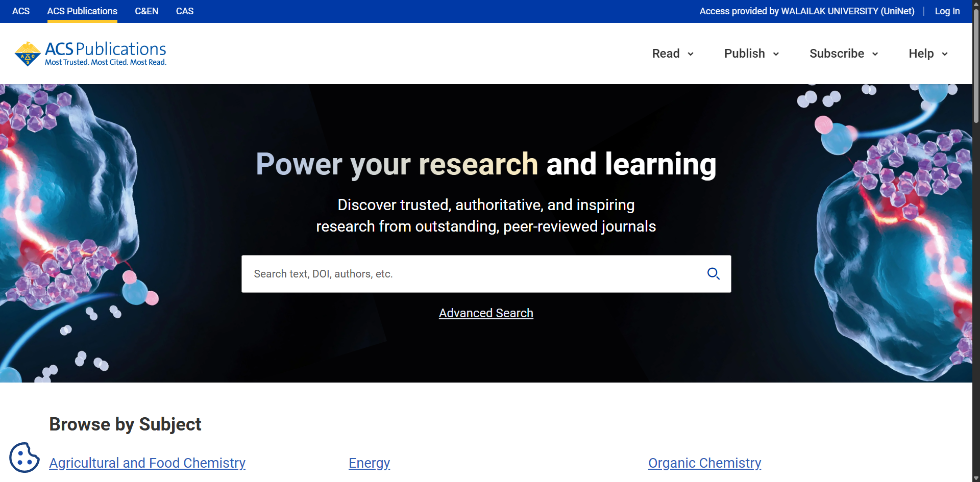The image size is (980, 482).
Task: Select the ACS Publications top tab
Action: pos(82,11)
